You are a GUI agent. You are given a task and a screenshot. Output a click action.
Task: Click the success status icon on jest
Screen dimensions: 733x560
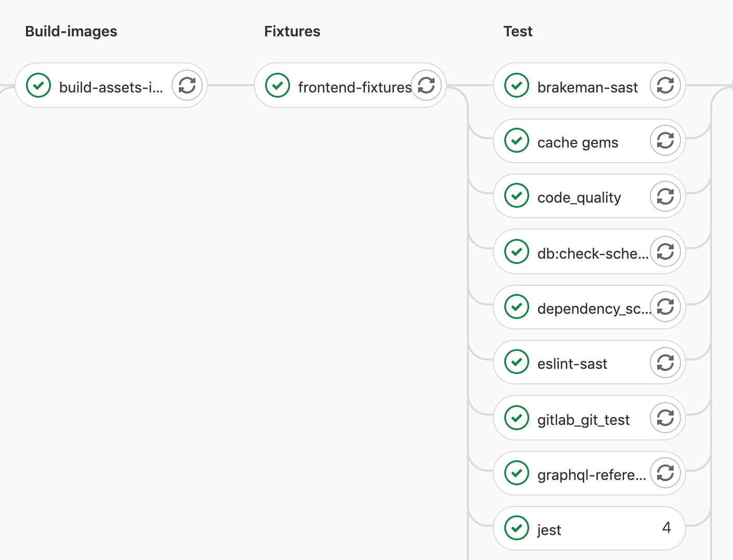coord(516,528)
